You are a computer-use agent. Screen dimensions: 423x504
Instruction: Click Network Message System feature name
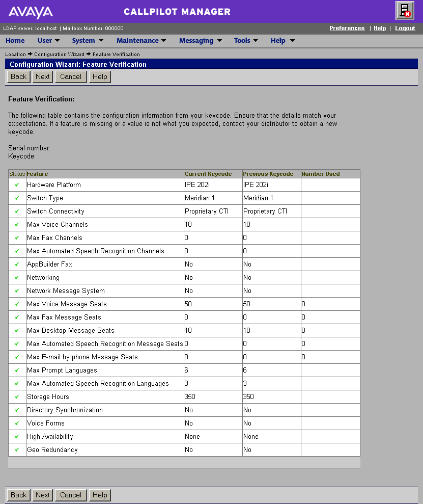[x=66, y=291]
